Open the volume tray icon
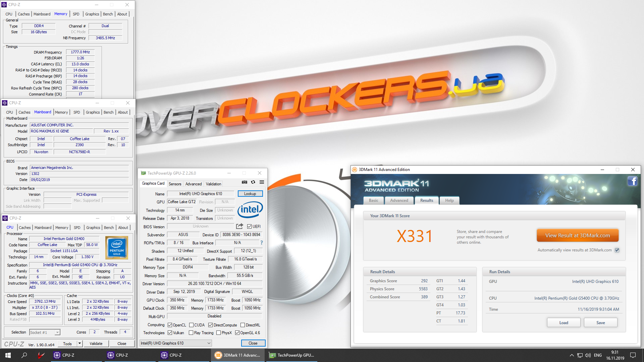The width and height of the screenshot is (644, 362). (x=588, y=355)
